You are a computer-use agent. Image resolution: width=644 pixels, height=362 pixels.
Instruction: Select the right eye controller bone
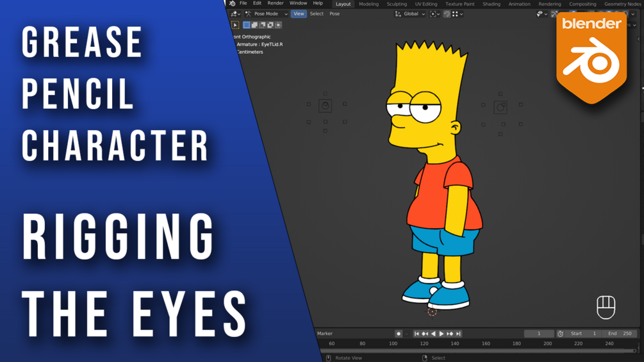(x=500, y=107)
